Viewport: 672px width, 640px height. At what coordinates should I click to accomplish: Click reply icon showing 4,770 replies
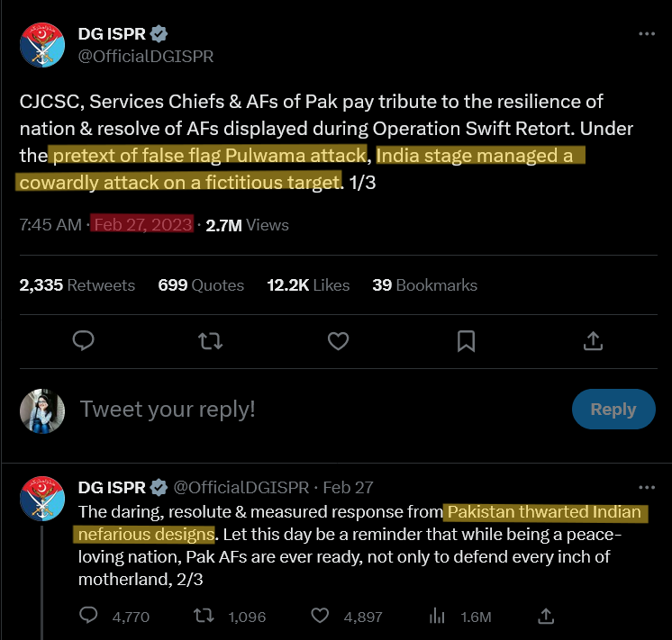coord(89,617)
